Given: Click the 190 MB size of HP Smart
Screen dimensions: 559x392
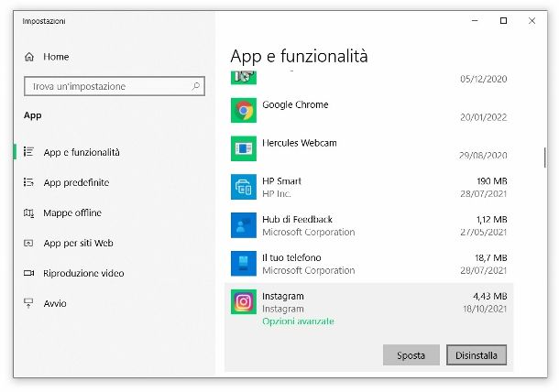Looking at the screenshot, I should point(492,181).
